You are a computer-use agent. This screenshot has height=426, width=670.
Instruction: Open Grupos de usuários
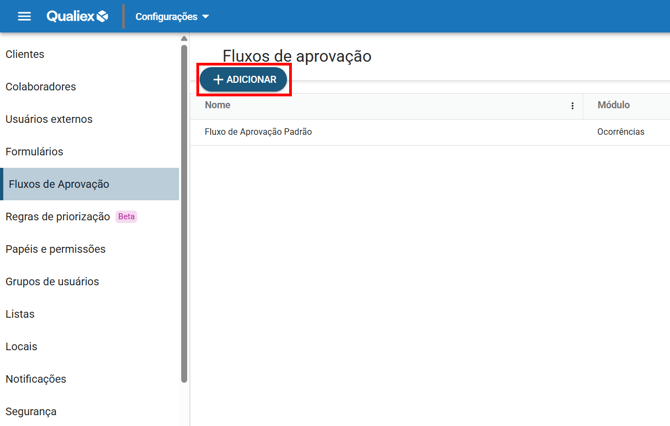[x=52, y=282]
